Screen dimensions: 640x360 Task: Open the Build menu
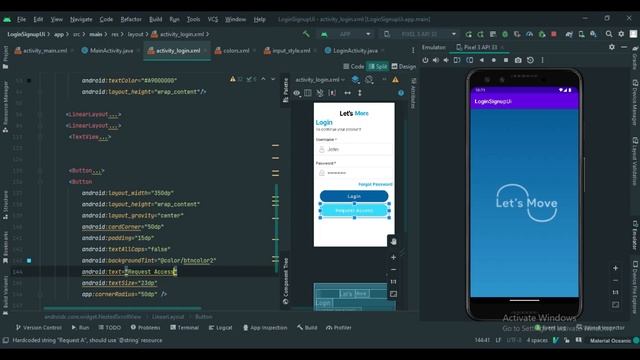(156, 19)
